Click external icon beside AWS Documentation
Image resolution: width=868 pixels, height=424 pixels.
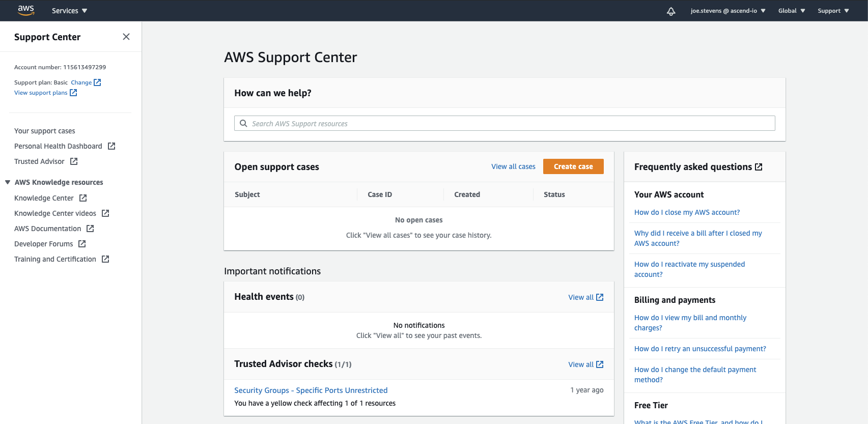click(90, 229)
